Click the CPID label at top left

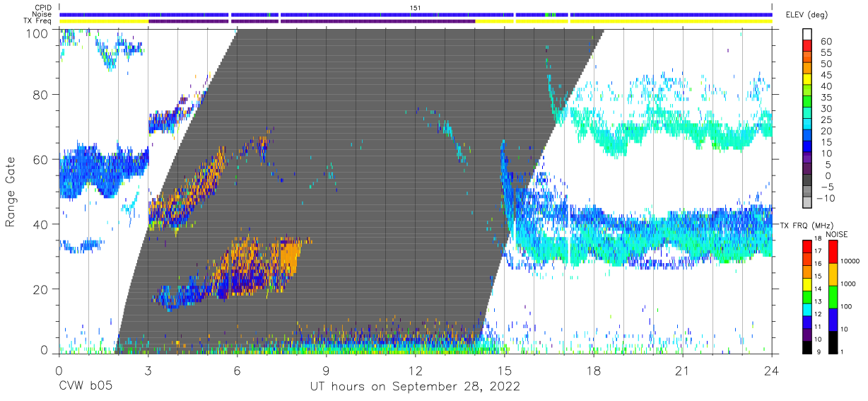[44, 7]
